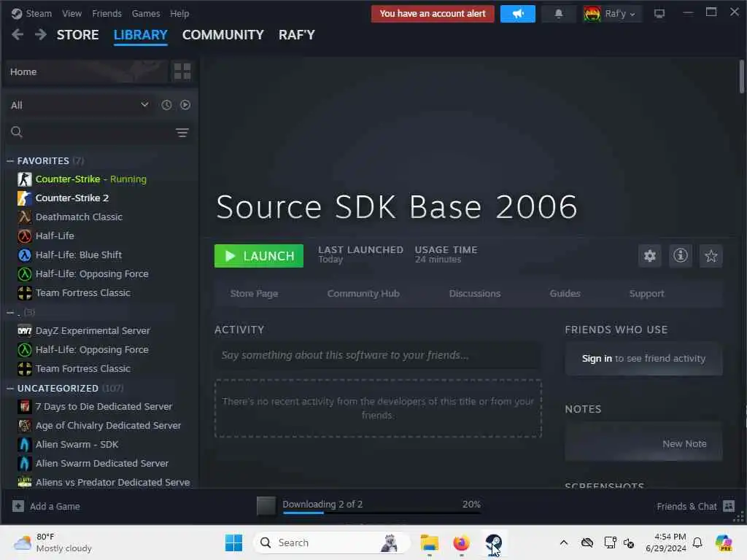Open the View menu
The height and width of the screenshot is (560, 747).
pos(72,14)
